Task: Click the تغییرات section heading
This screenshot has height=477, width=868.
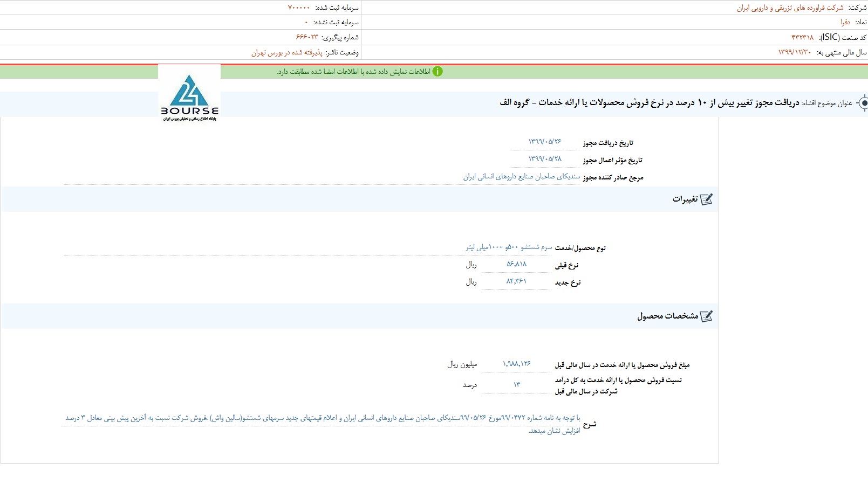Action: click(x=685, y=199)
